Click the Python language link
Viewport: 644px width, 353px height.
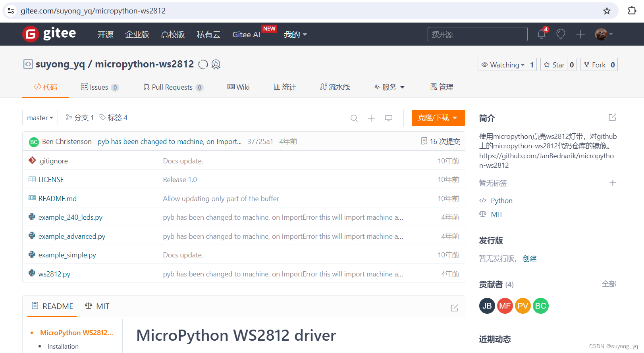tap(501, 201)
